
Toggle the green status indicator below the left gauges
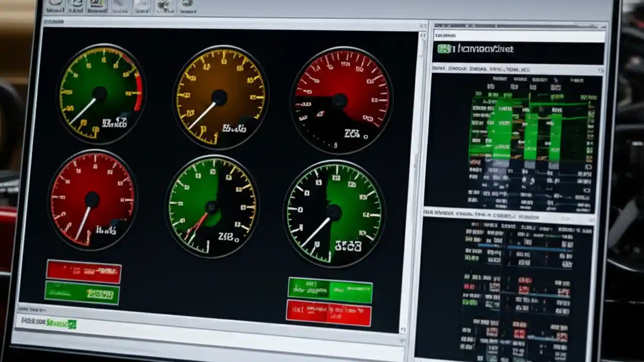[x=82, y=293]
